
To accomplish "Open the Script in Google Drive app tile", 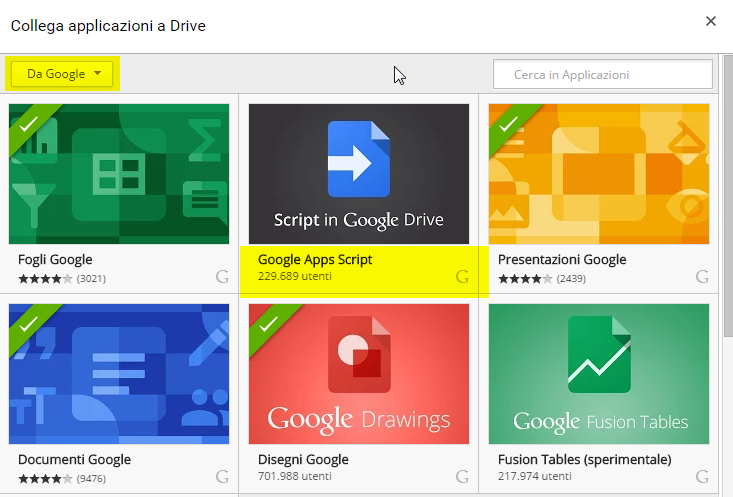I will point(359,174).
